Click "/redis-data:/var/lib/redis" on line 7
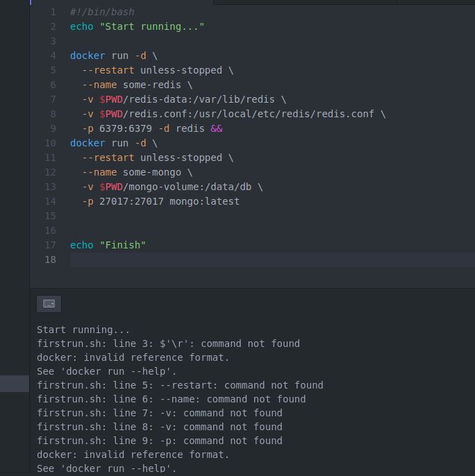475x476 pixels. tap(199, 100)
